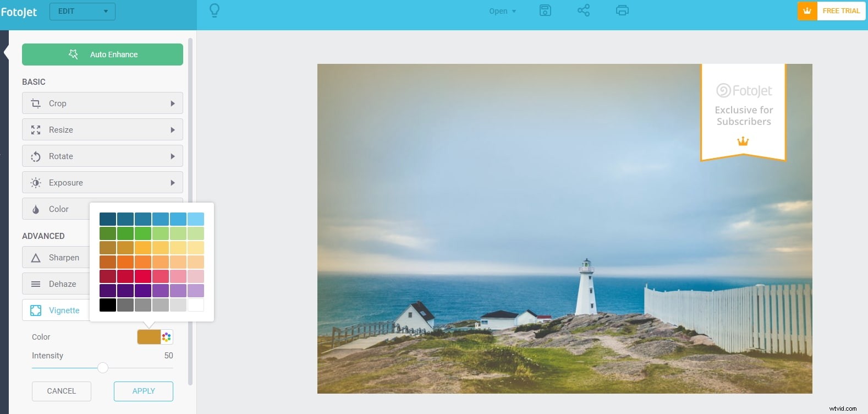Pick the darkest purple swatch
Screen dimensions: 868x414
108,291
